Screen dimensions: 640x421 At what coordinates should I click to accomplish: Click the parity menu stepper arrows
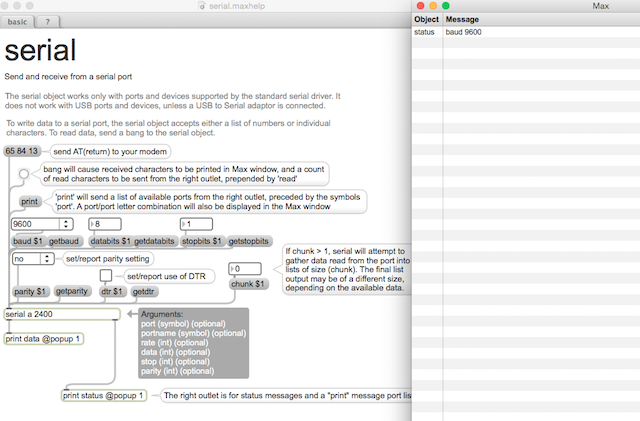pos(47,259)
